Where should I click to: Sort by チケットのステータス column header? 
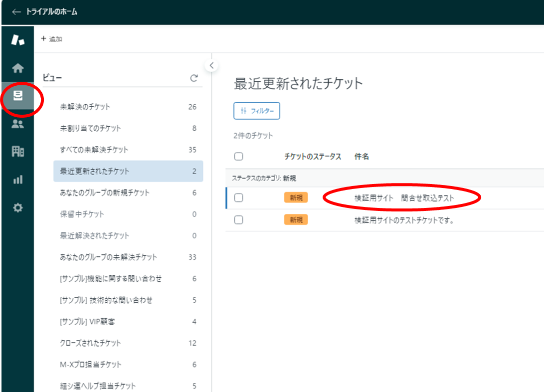click(313, 157)
